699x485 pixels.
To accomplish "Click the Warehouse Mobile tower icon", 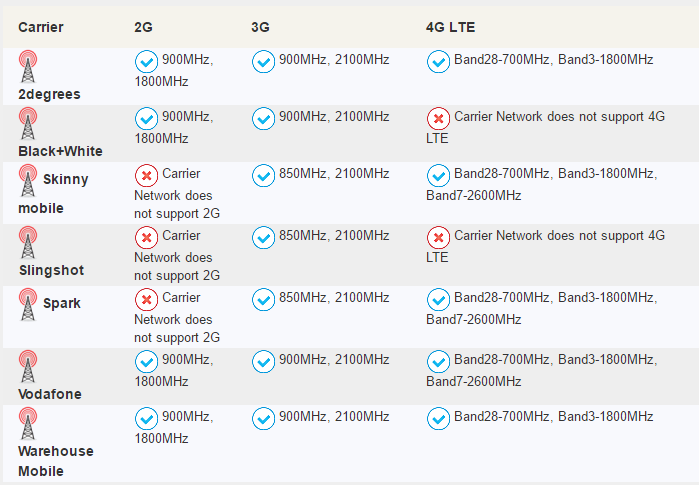I will 28,423.
